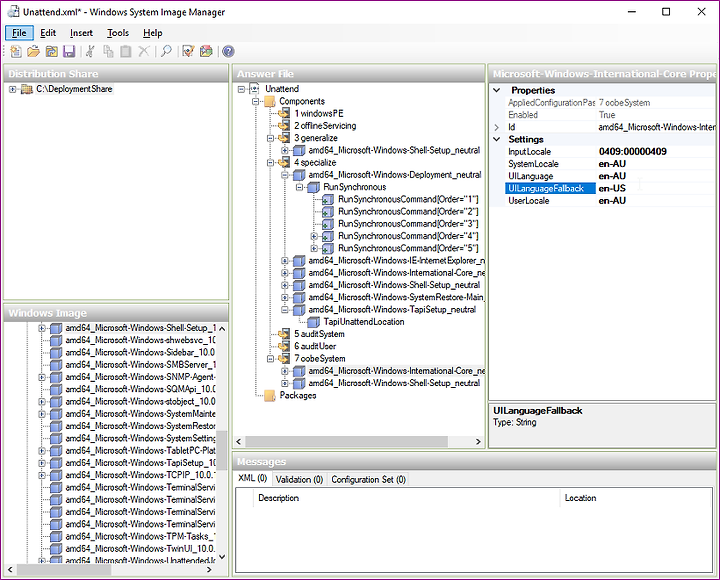Click the Components folder icon

270,101
